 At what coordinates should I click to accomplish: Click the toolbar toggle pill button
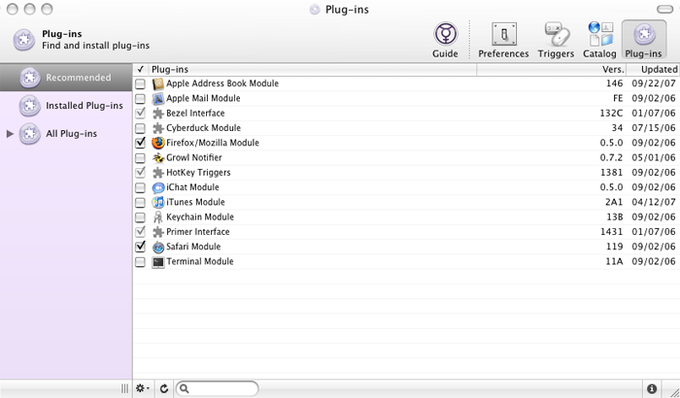tap(665, 9)
